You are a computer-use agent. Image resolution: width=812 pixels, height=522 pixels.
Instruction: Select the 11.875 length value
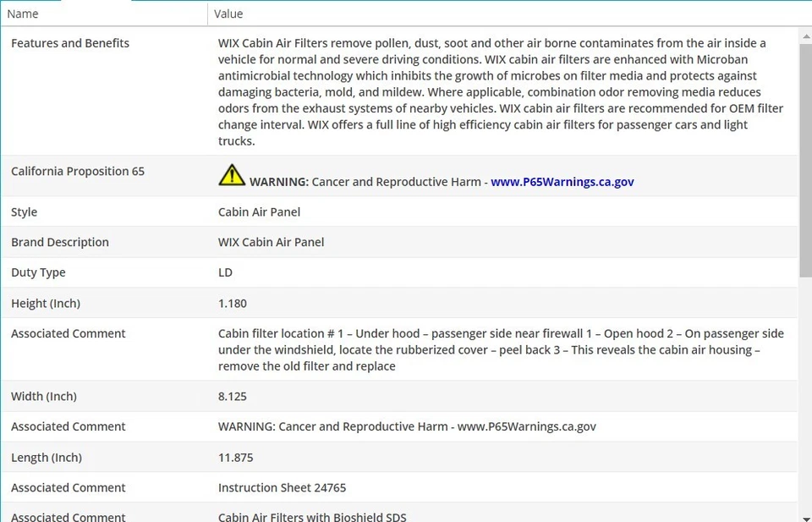click(236, 458)
